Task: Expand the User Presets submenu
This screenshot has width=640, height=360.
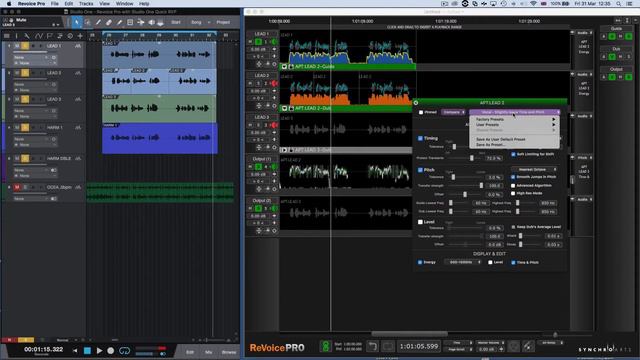Action: point(514,124)
